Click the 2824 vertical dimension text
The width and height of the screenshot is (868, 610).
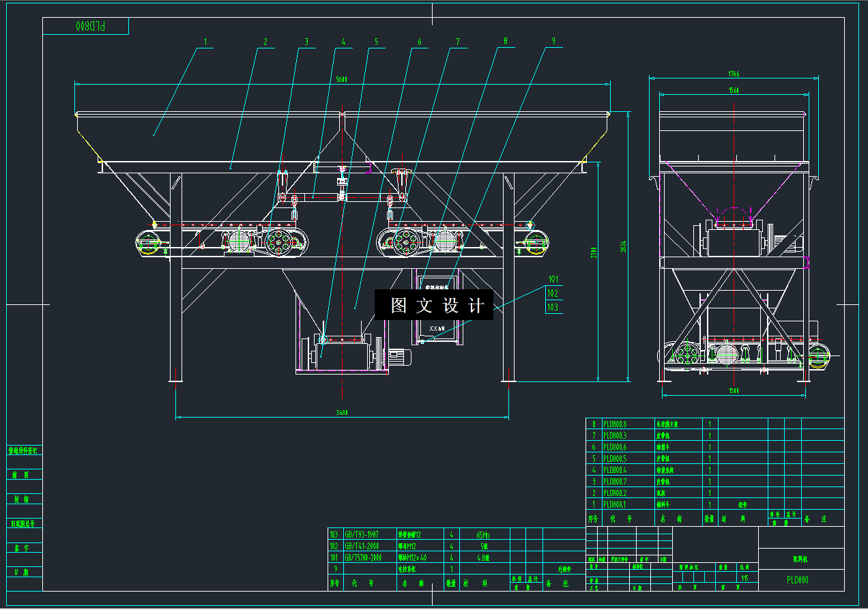(x=624, y=246)
